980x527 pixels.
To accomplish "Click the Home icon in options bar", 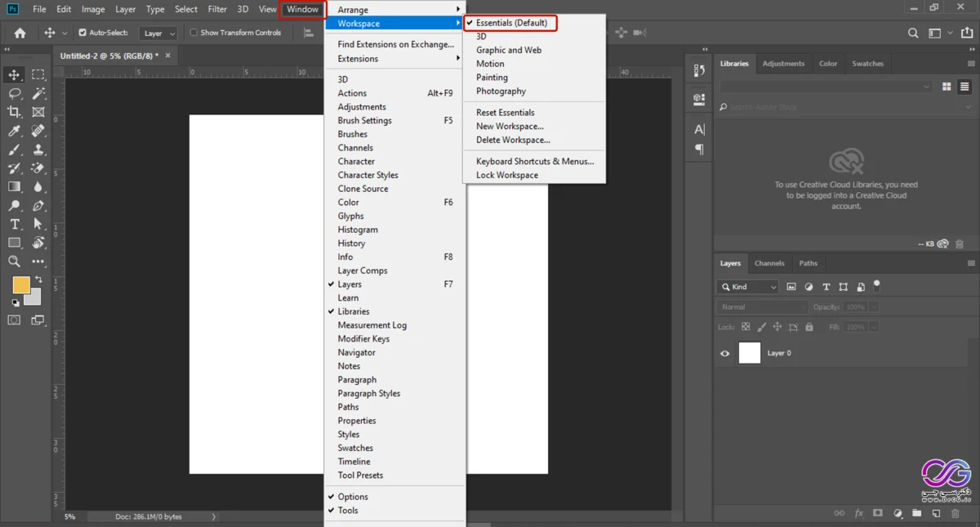I will 20,33.
